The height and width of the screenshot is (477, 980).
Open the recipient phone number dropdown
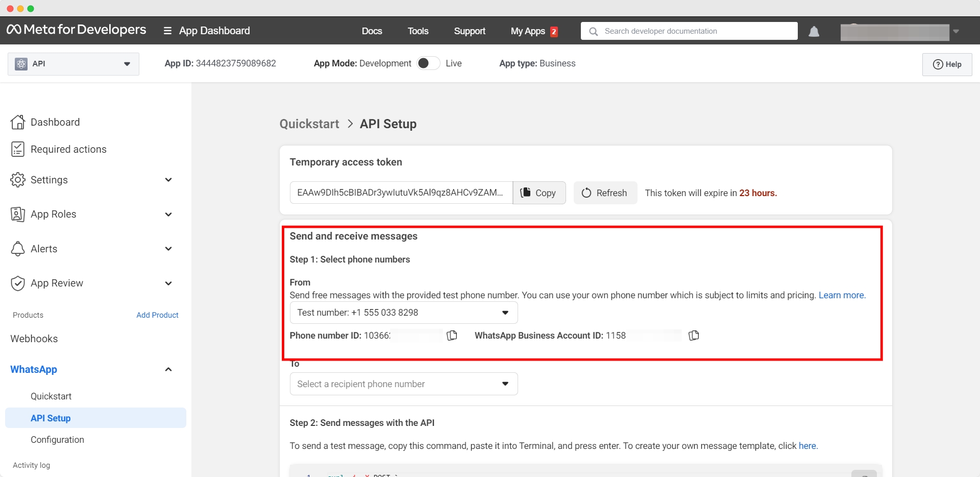pyautogui.click(x=404, y=384)
